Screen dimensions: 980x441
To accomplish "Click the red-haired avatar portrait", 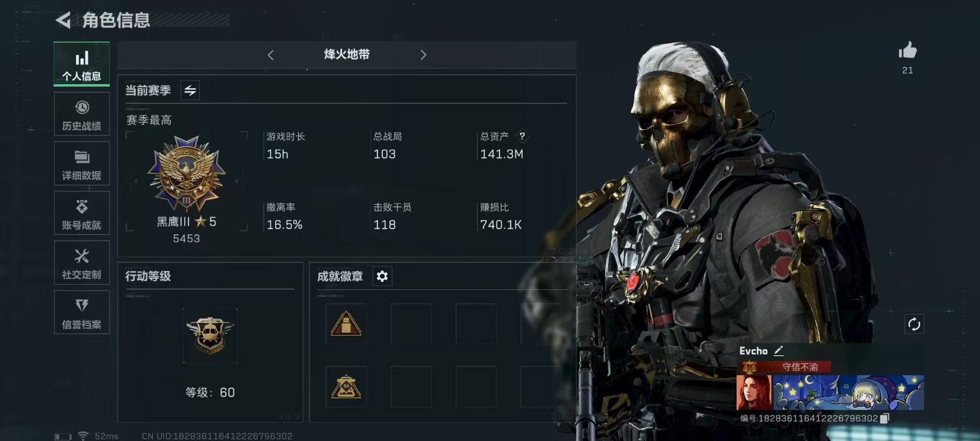I will click(x=754, y=393).
